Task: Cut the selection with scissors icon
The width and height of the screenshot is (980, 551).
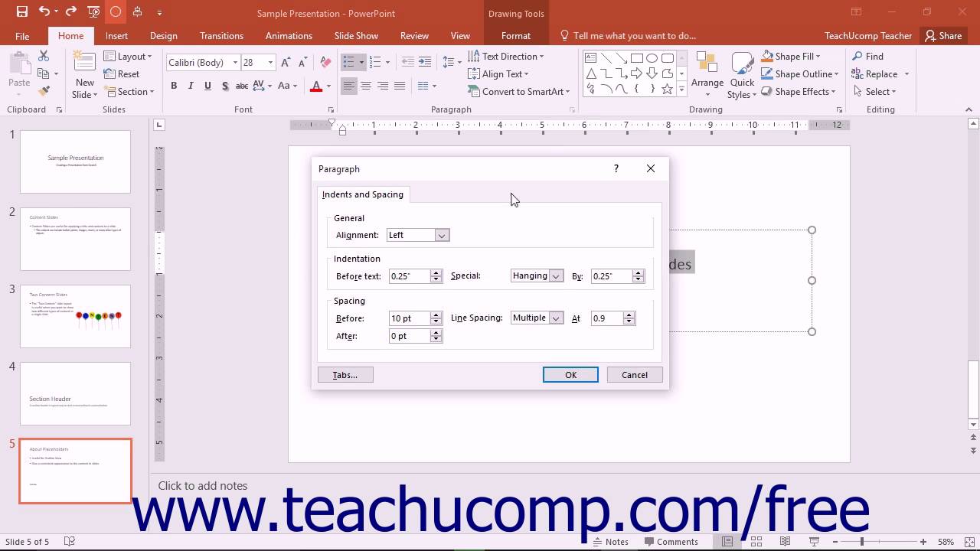Action: pos(44,56)
